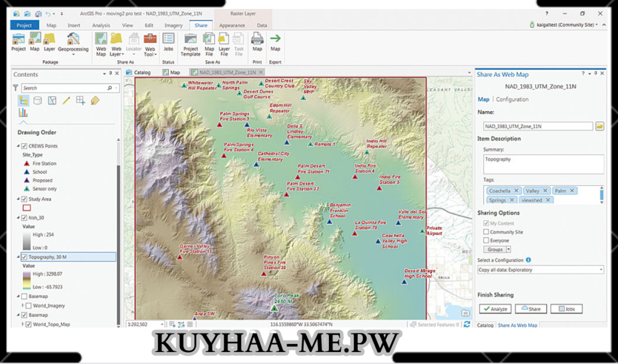Switch to the Imagery ribbon tab

click(173, 25)
